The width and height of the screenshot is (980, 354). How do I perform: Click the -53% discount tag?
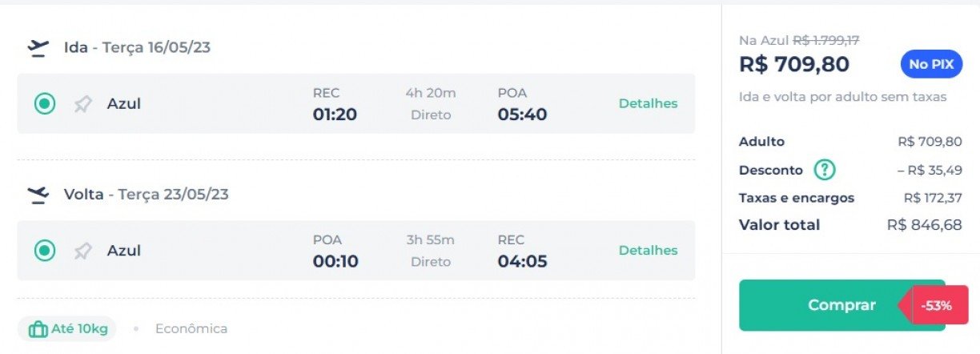[934, 305]
